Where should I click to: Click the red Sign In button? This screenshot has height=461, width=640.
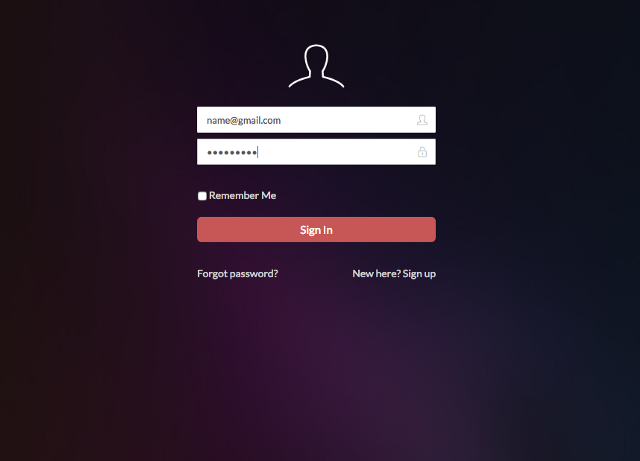[316, 229]
